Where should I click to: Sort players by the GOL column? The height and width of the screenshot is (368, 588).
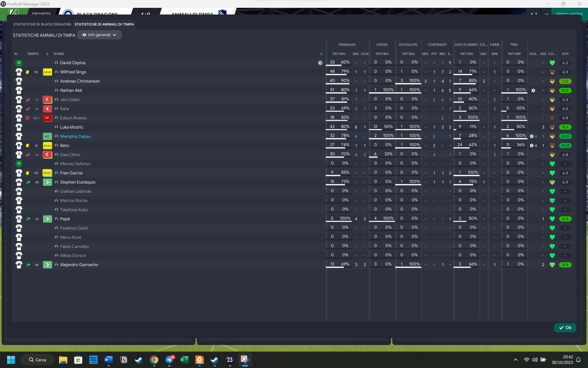click(533, 54)
